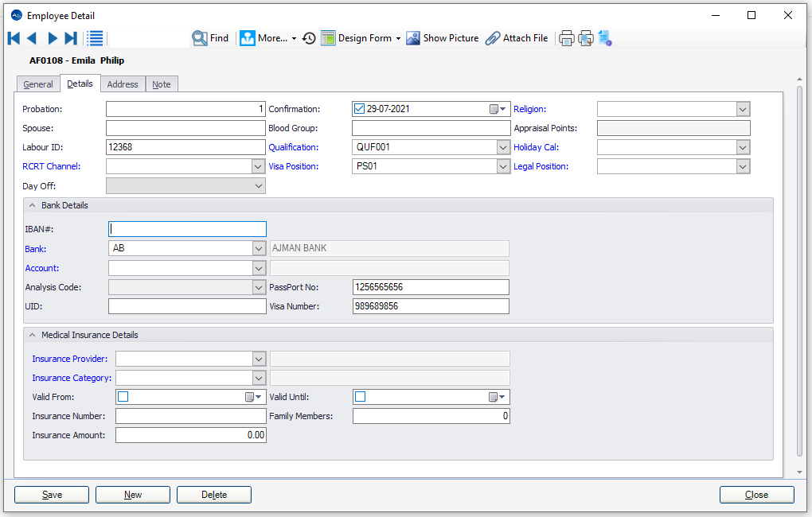Click the vertical scrollbar down arrow

[x=799, y=472]
